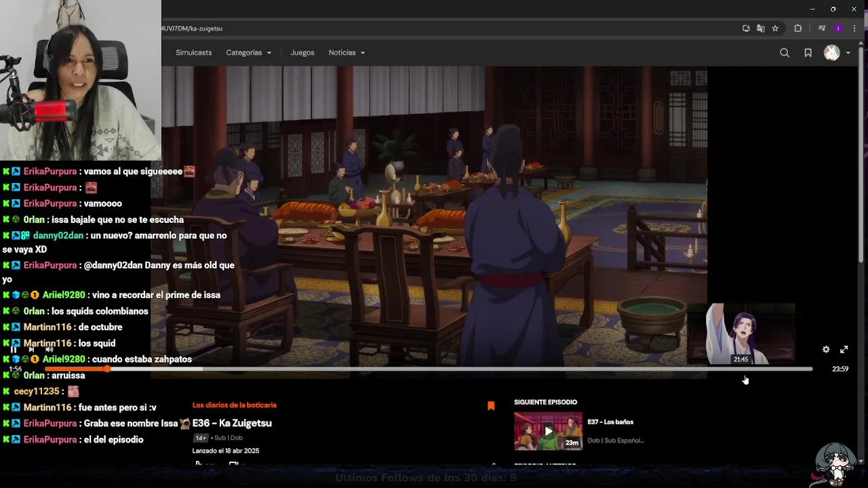This screenshot has width=868, height=488.
Task: Grab the orange playback position knob
Action: [x=107, y=369]
